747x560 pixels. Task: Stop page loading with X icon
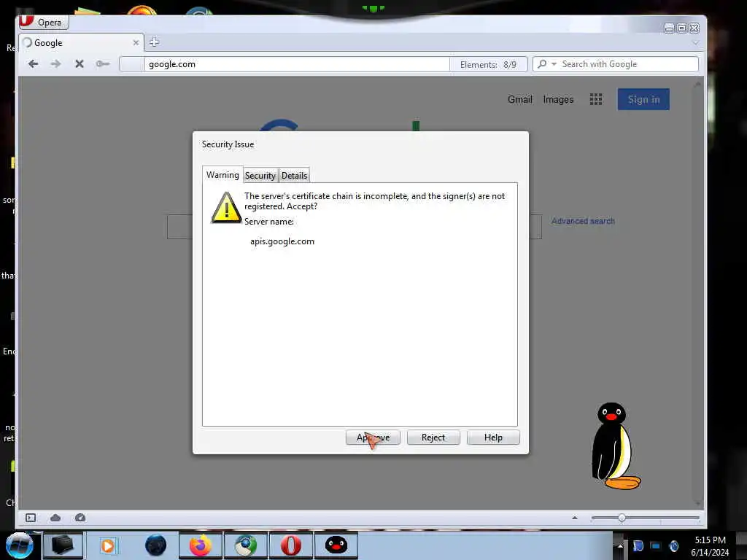[x=79, y=64]
